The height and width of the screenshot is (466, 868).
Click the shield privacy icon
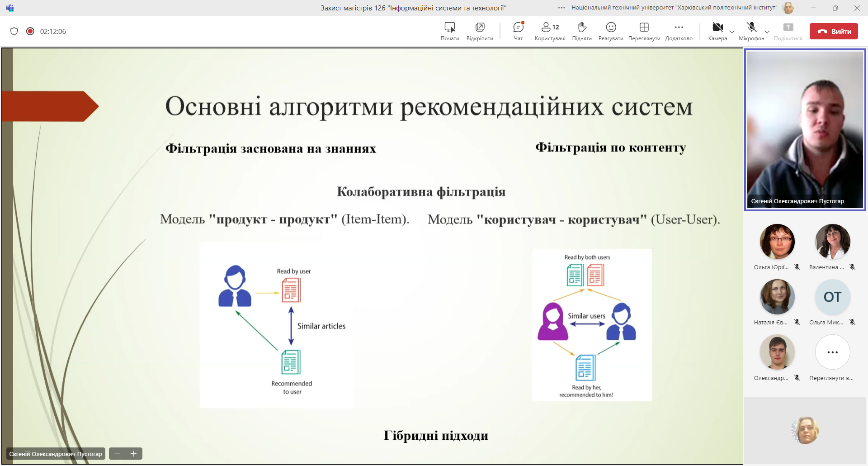[14, 31]
